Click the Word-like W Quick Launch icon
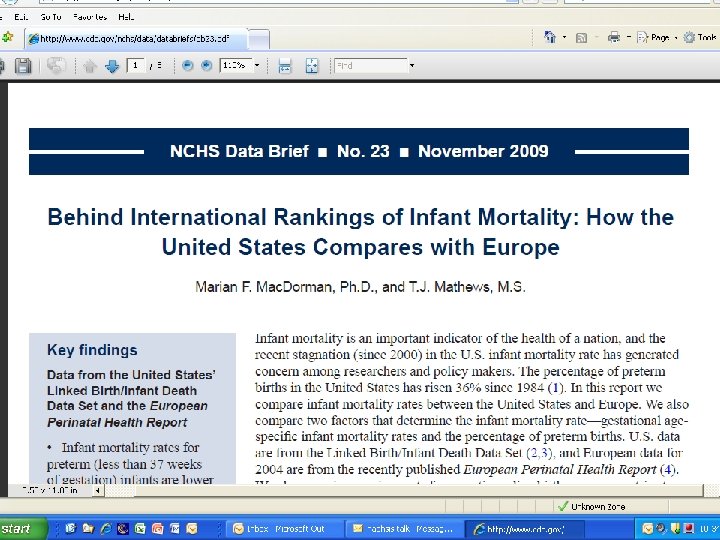The height and width of the screenshot is (540, 720). pyautogui.click(x=175, y=529)
